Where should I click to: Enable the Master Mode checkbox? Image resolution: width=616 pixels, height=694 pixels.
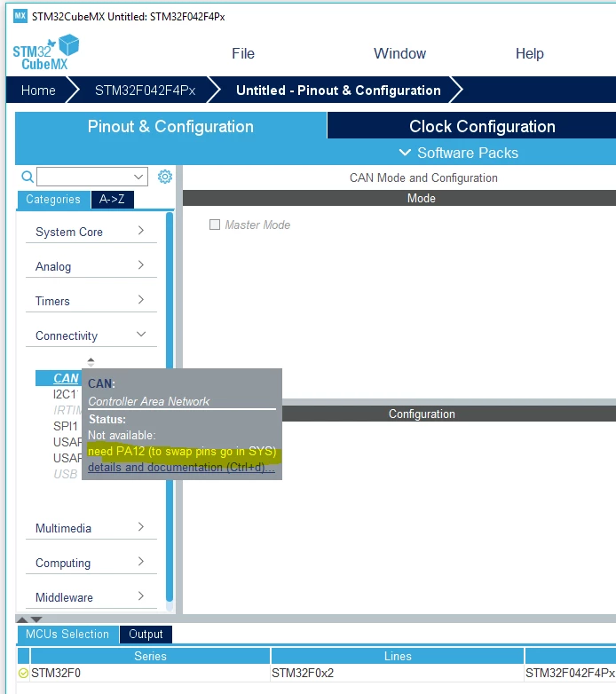tap(215, 225)
